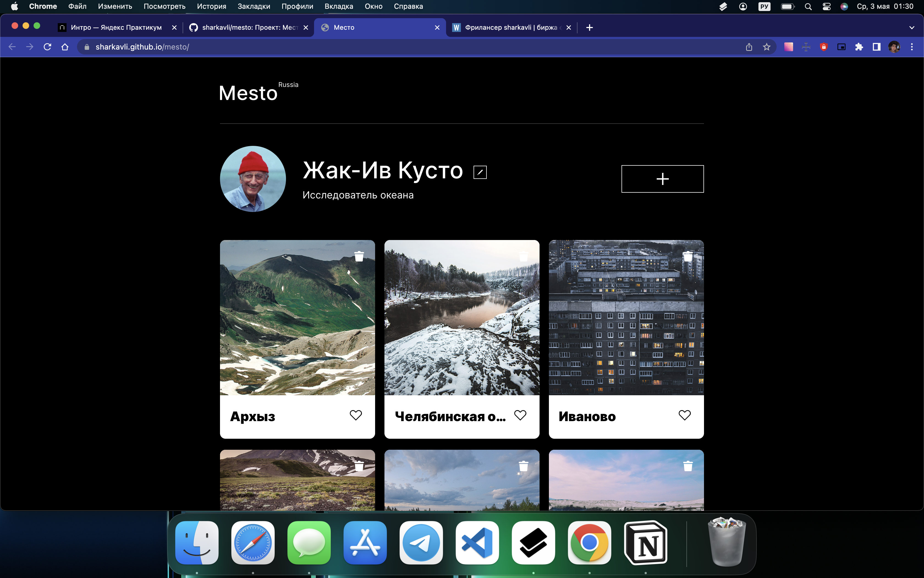Like the Челябинская о... card heart
The image size is (924, 578).
point(520,415)
